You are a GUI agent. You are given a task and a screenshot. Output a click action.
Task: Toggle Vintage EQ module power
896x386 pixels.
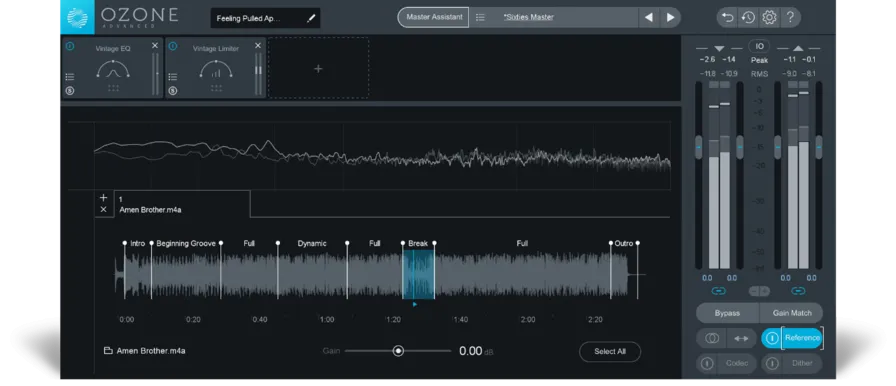[x=70, y=46]
